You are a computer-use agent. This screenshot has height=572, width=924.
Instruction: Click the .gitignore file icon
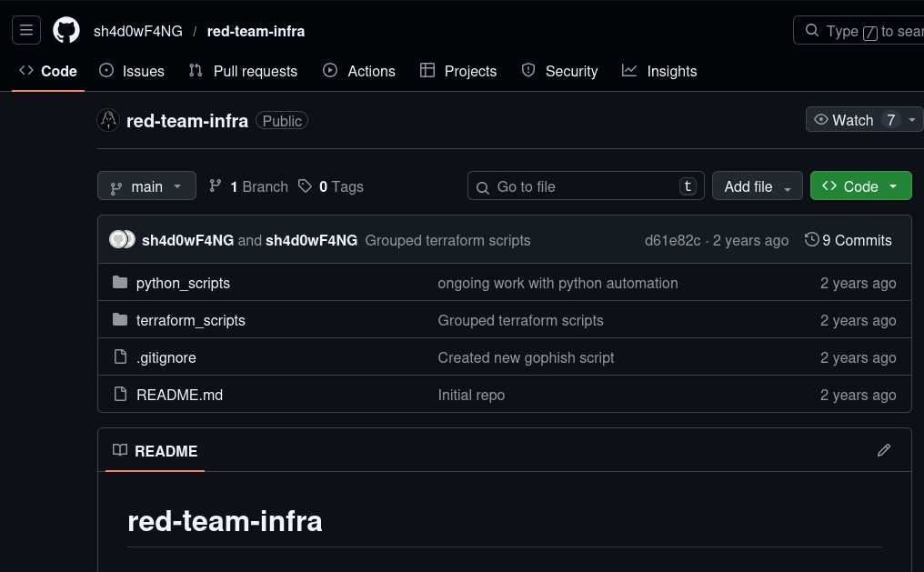pyautogui.click(x=120, y=357)
